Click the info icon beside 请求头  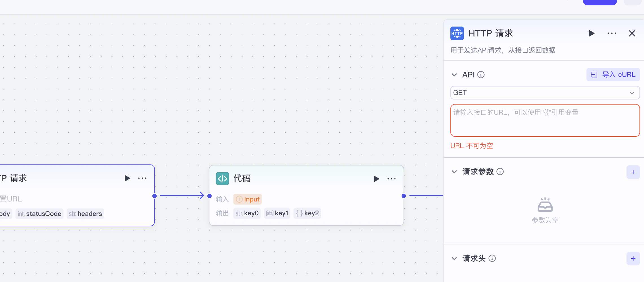[492, 258]
